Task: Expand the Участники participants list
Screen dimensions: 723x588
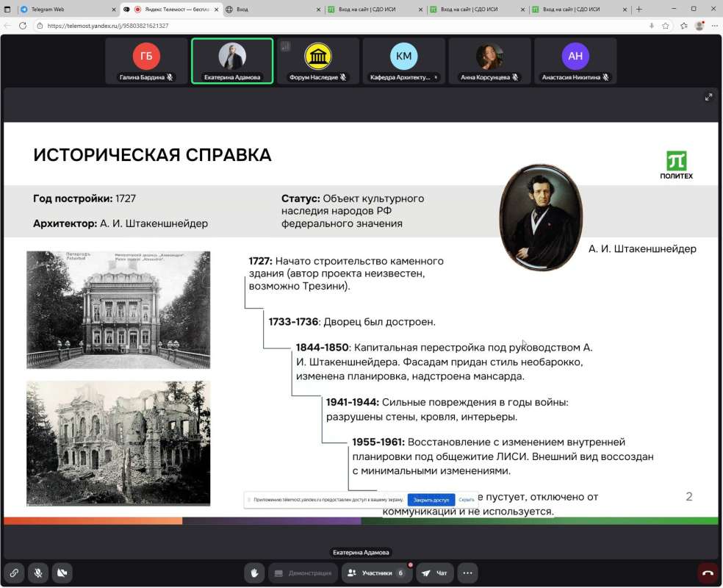Action: 375,573
